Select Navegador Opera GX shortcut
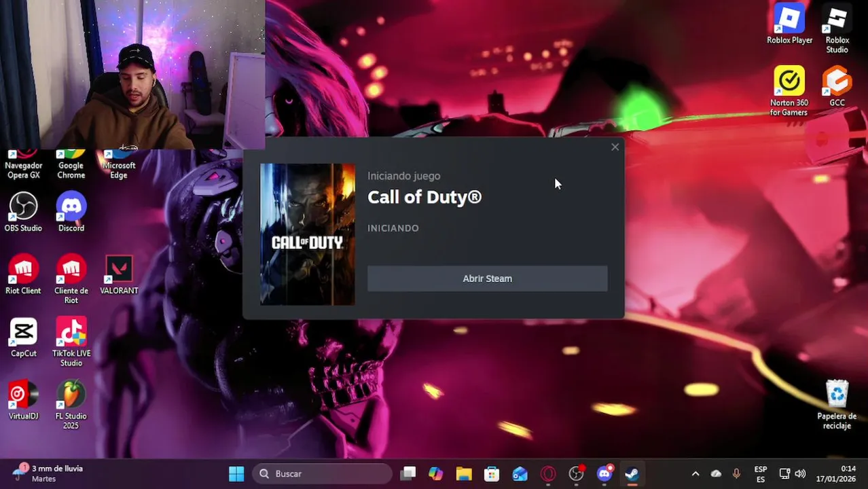The image size is (868, 489). click(x=23, y=165)
